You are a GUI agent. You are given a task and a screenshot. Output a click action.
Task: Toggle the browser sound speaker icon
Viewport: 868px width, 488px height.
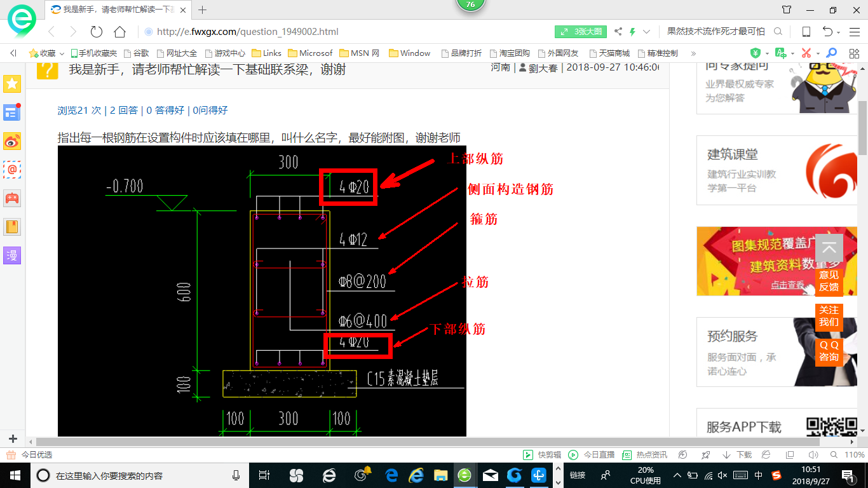[x=813, y=455]
